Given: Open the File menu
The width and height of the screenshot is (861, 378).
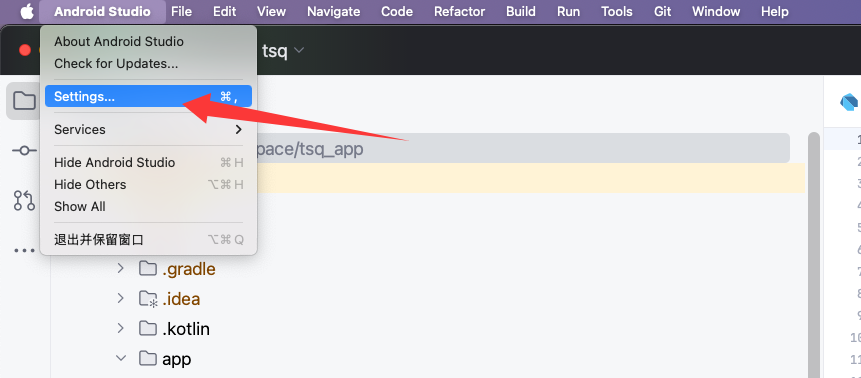Looking at the screenshot, I should click(181, 12).
